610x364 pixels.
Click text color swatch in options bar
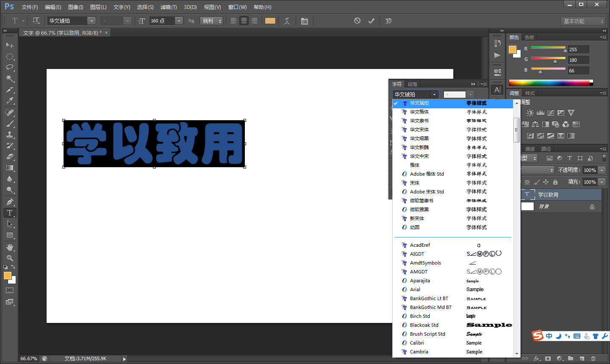click(270, 21)
